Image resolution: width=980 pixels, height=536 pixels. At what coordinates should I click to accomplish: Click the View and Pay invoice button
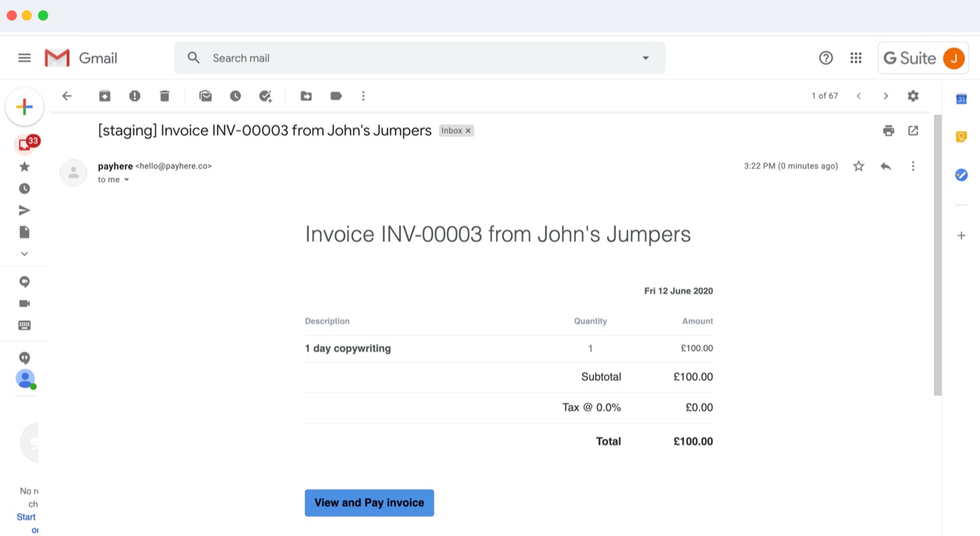(369, 503)
